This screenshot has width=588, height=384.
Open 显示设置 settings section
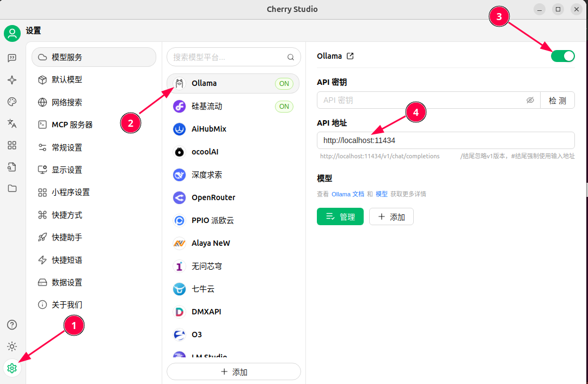point(94,170)
